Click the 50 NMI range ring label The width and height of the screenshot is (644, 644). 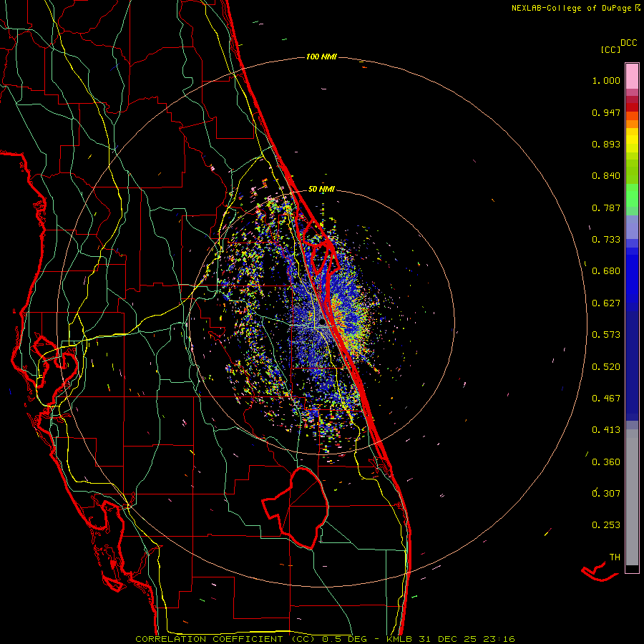point(321,189)
